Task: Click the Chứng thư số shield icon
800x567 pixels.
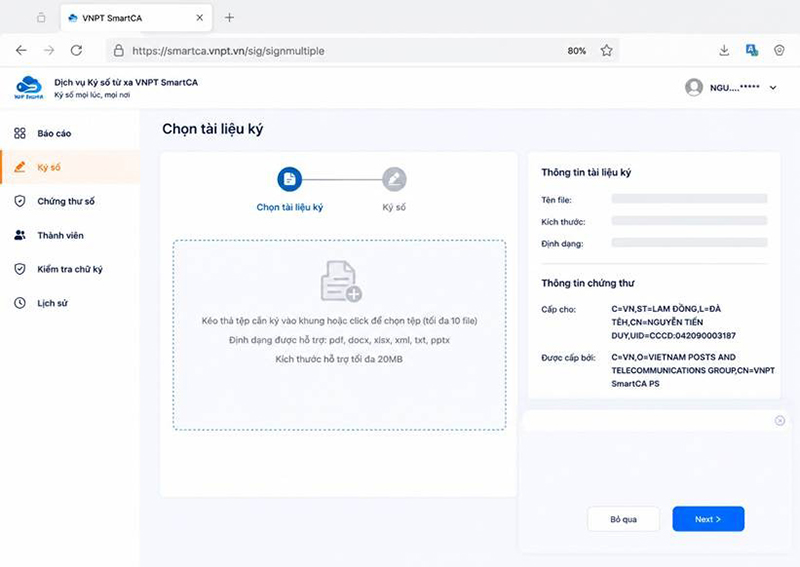Action: click(20, 201)
